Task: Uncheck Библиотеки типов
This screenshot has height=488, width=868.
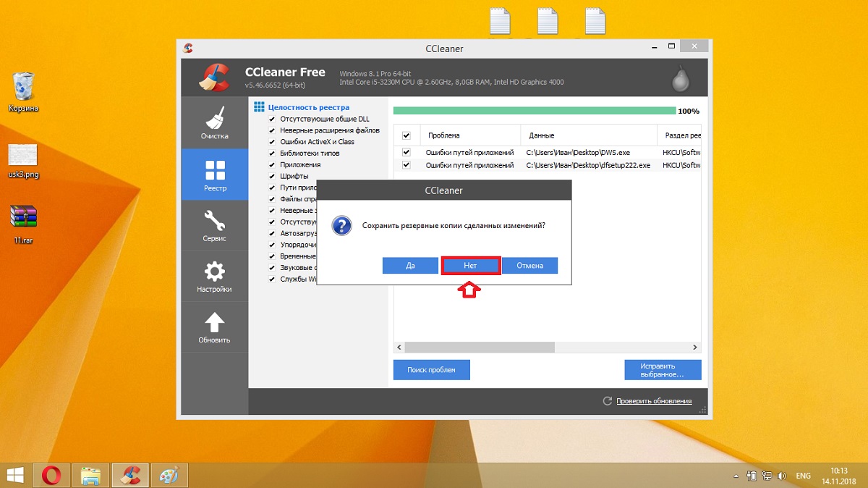Action: coord(272,153)
